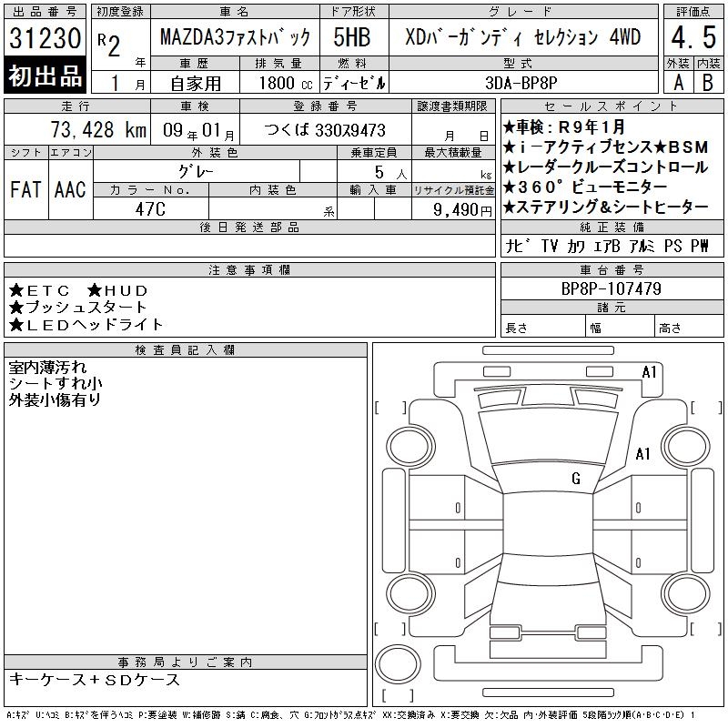Click 幅 dimension field
Image resolution: width=728 pixels, height=728 pixels.
click(x=620, y=328)
